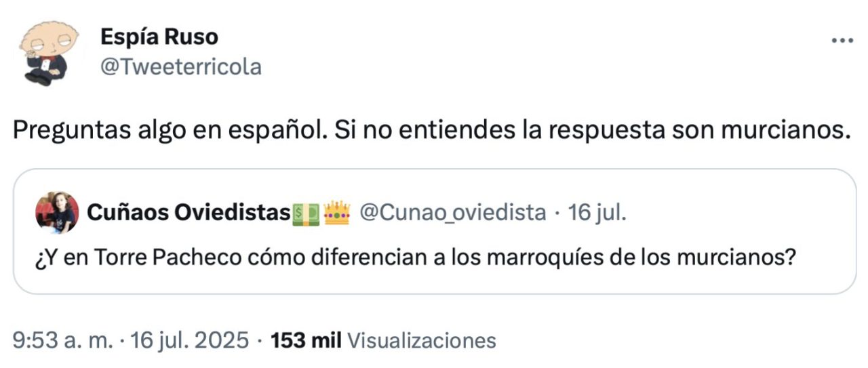The height and width of the screenshot is (368, 868).
Task: Click the "9:53 a. m." timestamp
Action: tap(63, 340)
